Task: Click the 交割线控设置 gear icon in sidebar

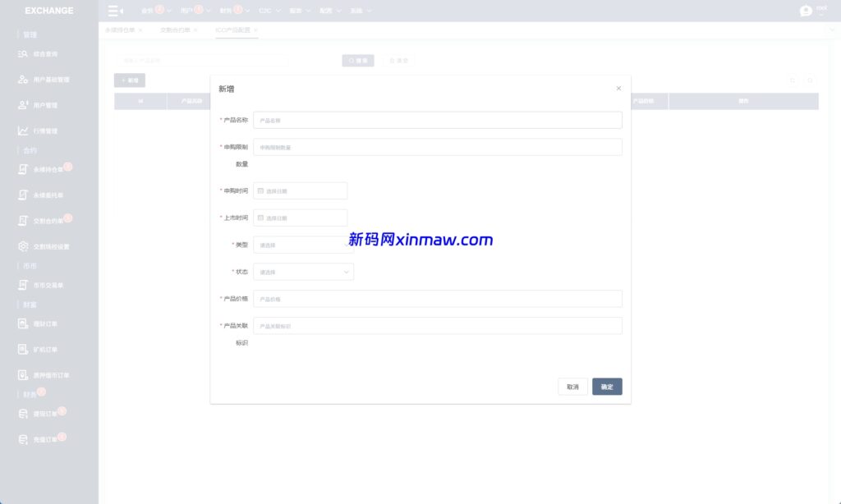Action: pyautogui.click(x=24, y=246)
